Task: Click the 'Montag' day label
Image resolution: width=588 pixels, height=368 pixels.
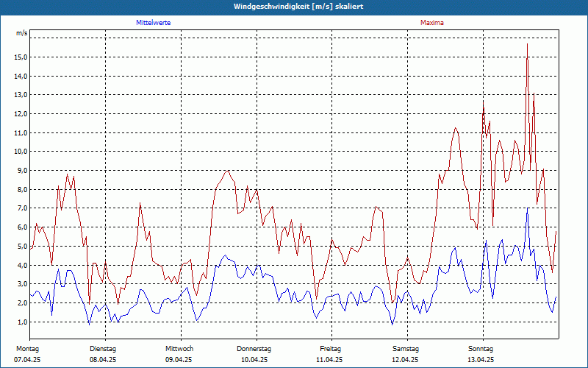Action: click(27, 349)
